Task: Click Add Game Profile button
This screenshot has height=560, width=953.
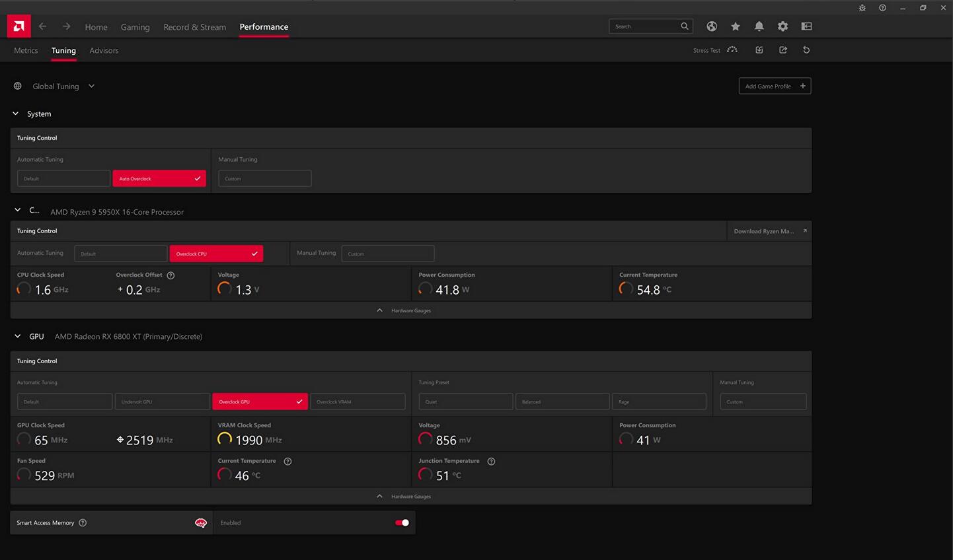Action: (775, 86)
